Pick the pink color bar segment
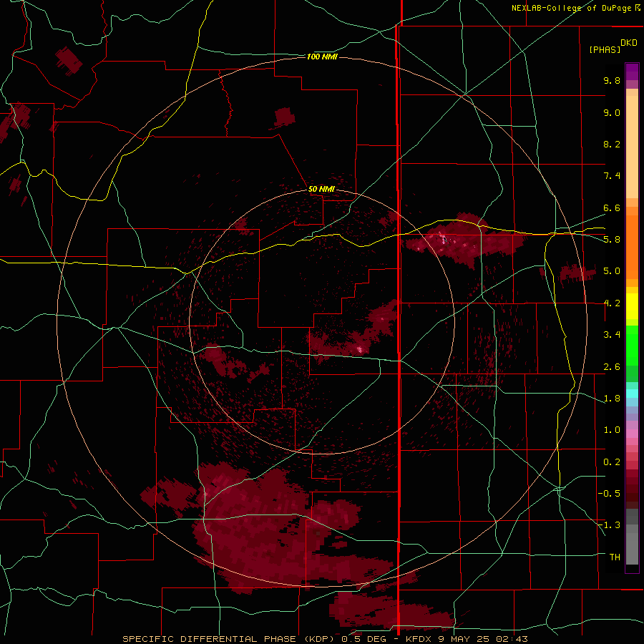644x644 pixels. pos(632,434)
